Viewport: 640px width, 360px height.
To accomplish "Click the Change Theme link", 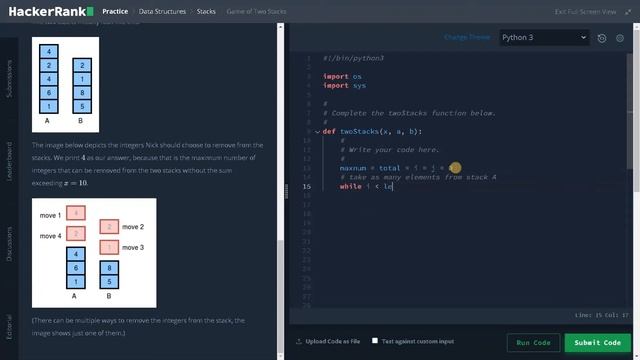I will tap(467, 37).
